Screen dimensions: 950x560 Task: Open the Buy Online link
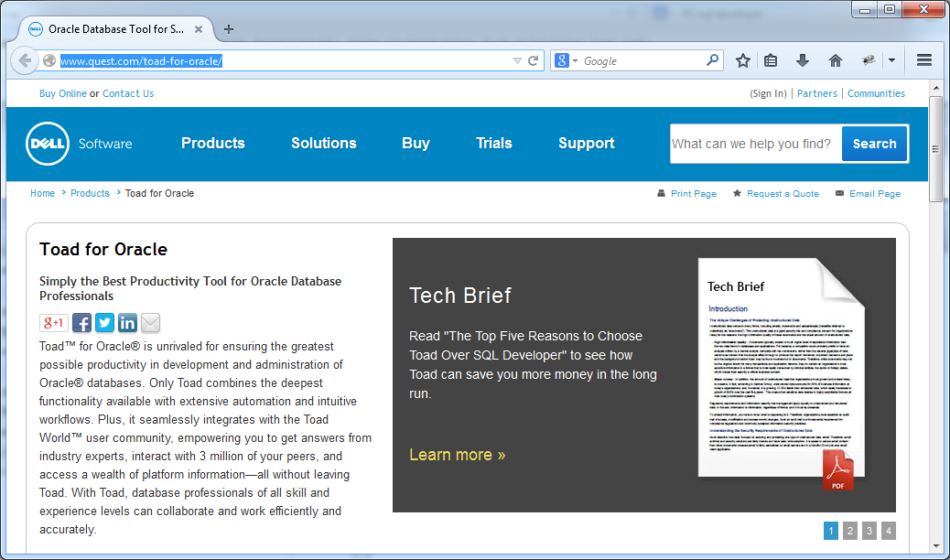pos(63,93)
